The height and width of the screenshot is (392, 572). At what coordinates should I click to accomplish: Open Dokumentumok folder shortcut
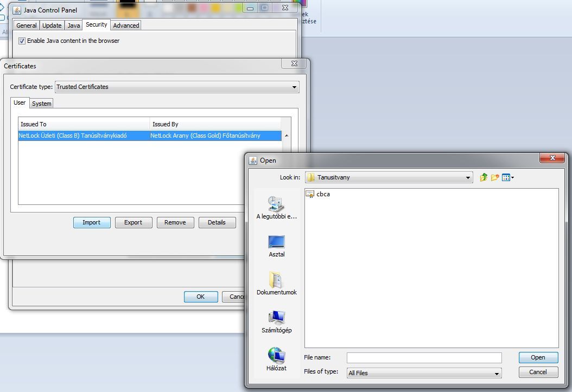tap(277, 284)
